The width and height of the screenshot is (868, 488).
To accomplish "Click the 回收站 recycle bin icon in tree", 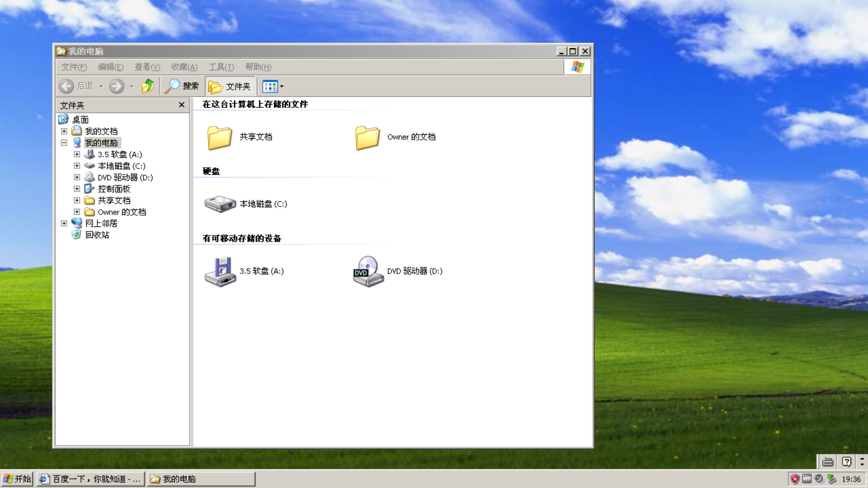I will pyautogui.click(x=77, y=235).
